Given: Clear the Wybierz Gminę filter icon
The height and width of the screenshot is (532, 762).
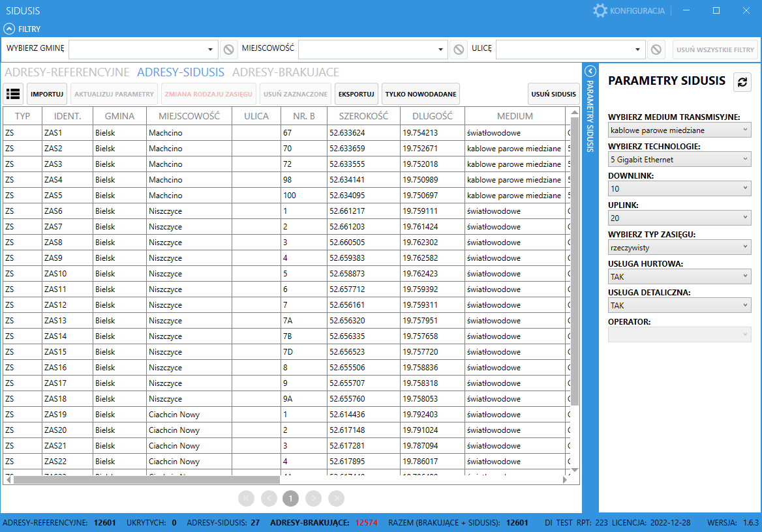Looking at the screenshot, I should [228, 50].
